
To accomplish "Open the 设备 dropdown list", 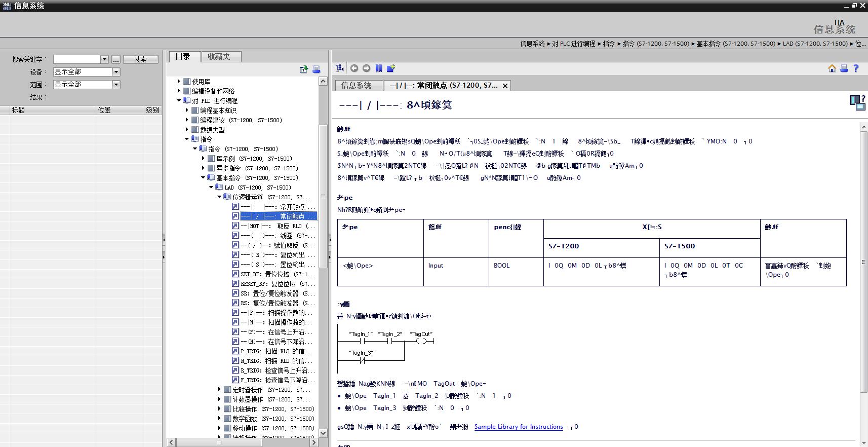I will [x=116, y=72].
